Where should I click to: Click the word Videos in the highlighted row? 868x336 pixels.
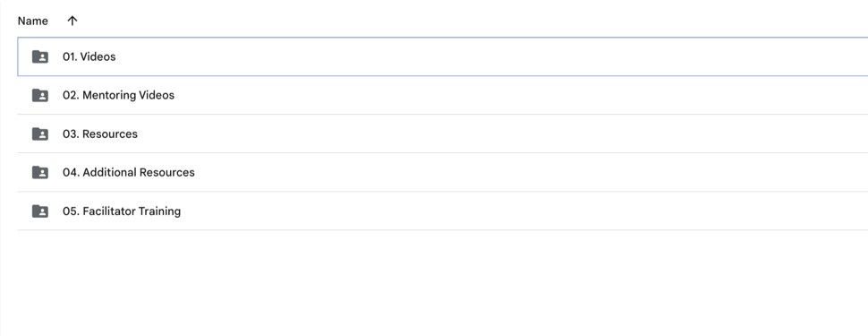click(x=98, y=56)
